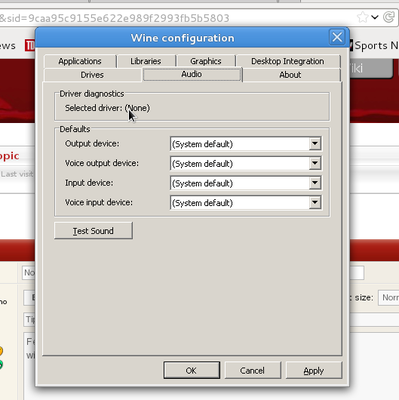399x400 pixels.
Task: Click the Test Sound button
Action: click(93, 231)
